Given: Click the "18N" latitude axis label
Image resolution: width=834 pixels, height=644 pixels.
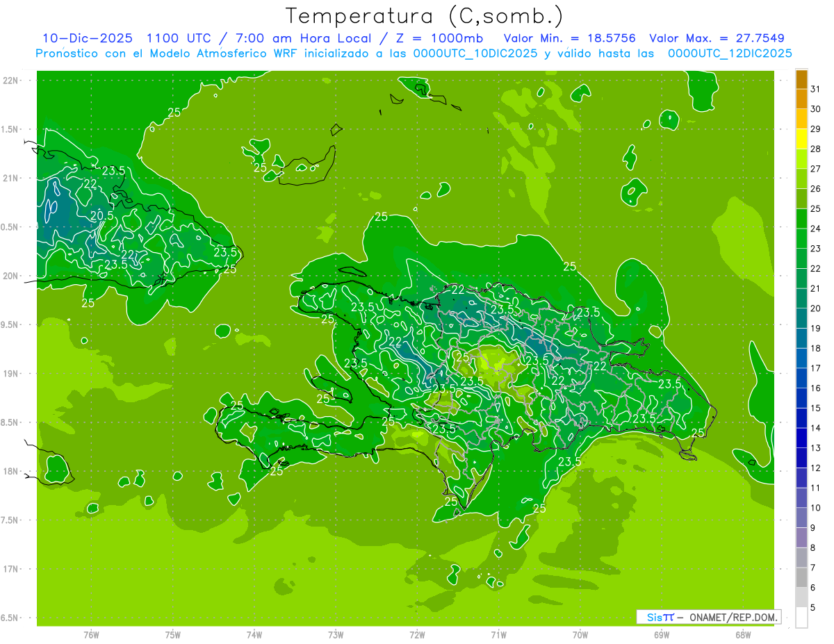Looking at the screenshot, I should pyautogui.click(x=11, y=471).
